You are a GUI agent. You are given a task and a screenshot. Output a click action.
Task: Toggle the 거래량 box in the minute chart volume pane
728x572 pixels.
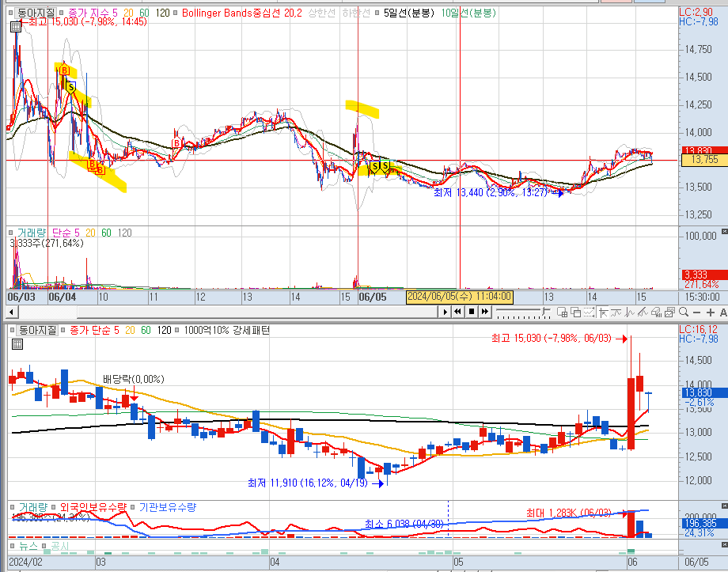point(11,233)
